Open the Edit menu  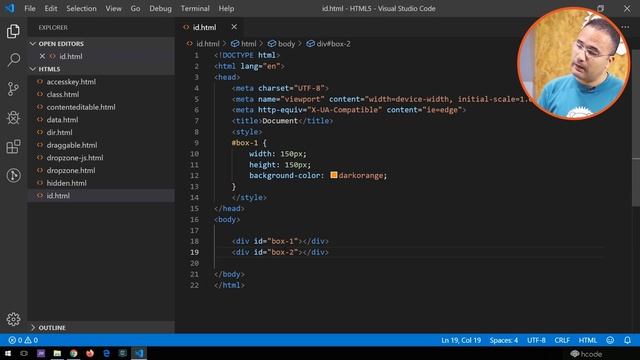pos(51,8)
